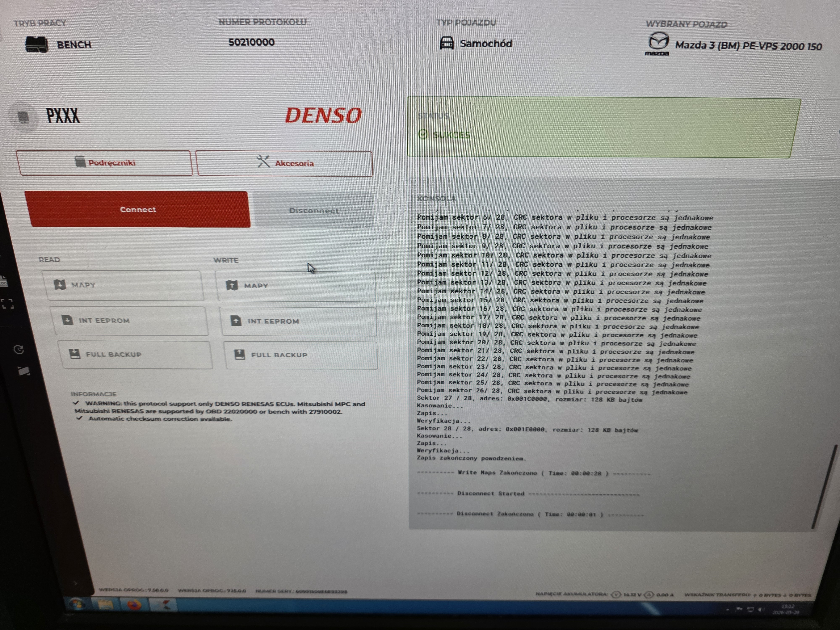Click the car icon beside Samochód
Viewport: 840px width, 630px height.
(x=447, y=43)
